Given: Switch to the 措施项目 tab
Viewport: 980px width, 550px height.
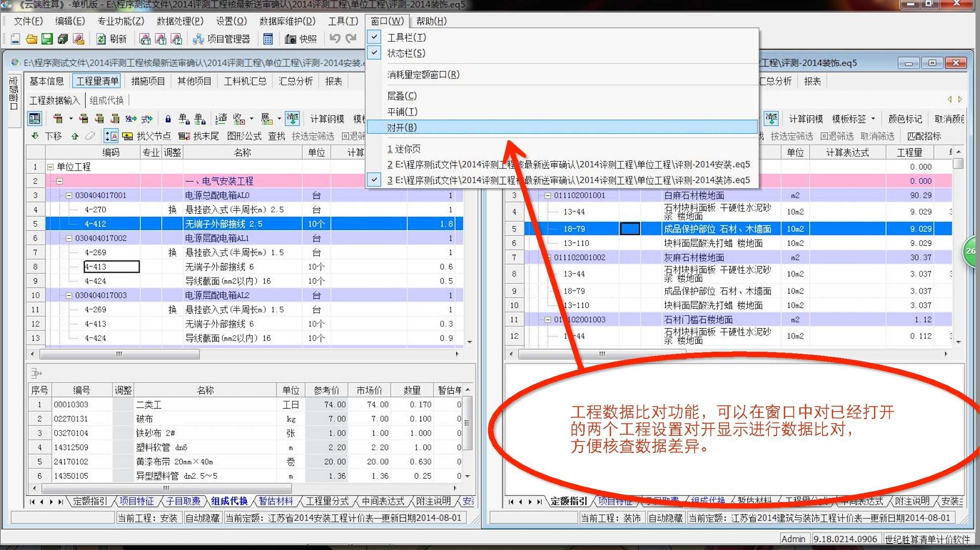Looking at the screenshot, I should (148, 81).
